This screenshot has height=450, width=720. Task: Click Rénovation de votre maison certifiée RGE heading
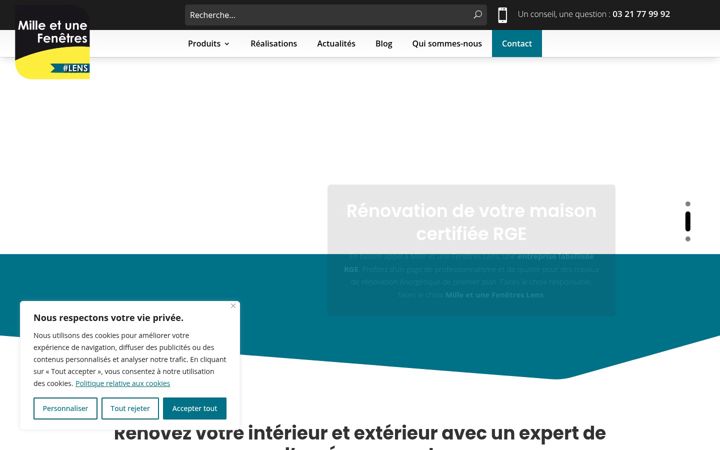471,222
